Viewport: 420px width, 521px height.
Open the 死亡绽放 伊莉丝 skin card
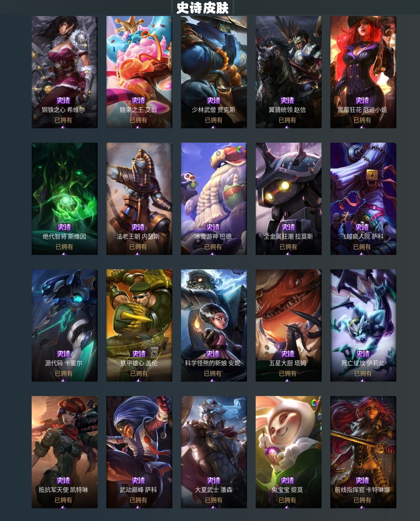pos(363,325)
